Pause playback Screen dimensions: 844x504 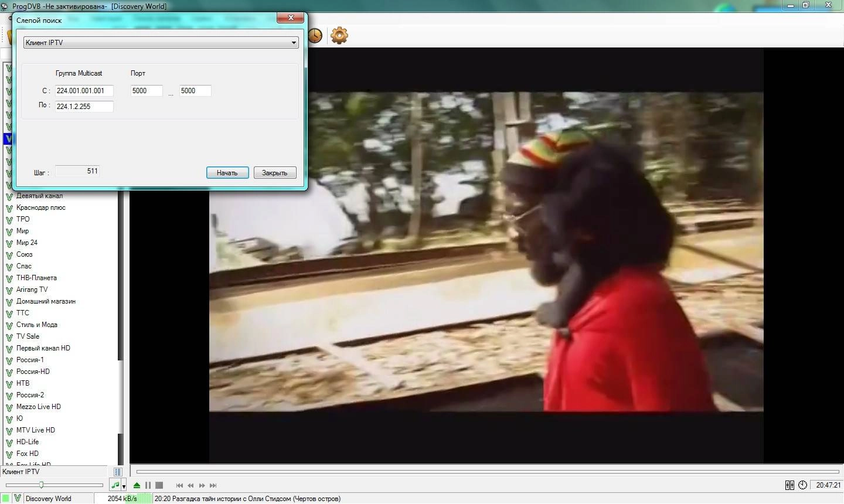(148, 485)
